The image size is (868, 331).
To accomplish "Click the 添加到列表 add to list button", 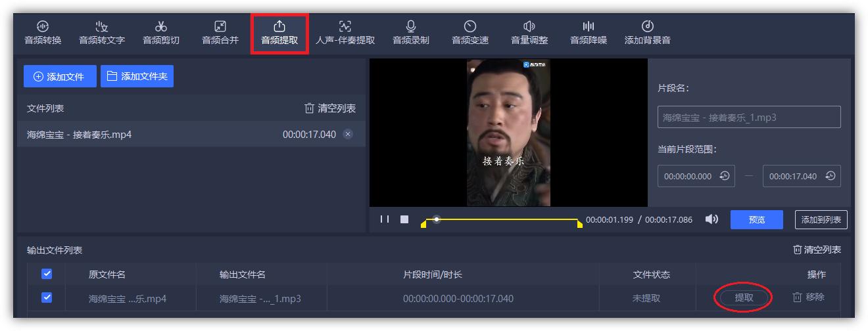I will click(x=821, y=219).
